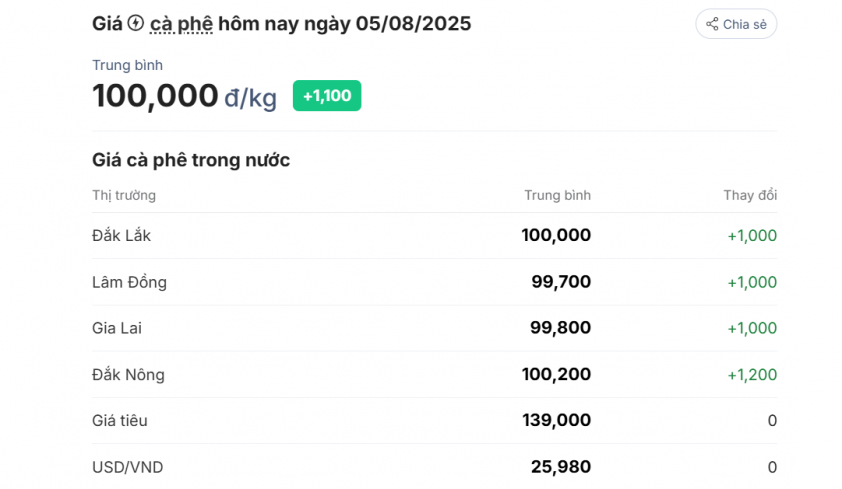Select the Gia Lai market row

click(434, 329)
